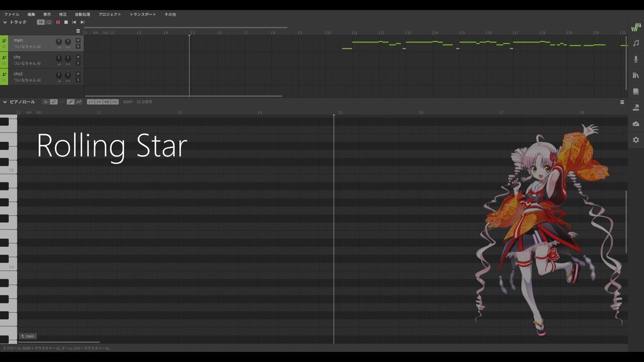Pause playback with the red pause button

coord(58,22)
